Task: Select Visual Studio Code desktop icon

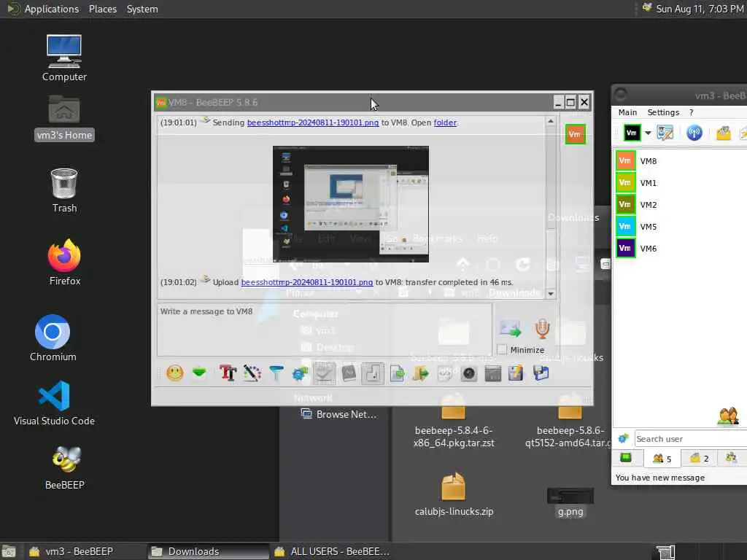Action: pyautogui.click(x=54, y=402)
